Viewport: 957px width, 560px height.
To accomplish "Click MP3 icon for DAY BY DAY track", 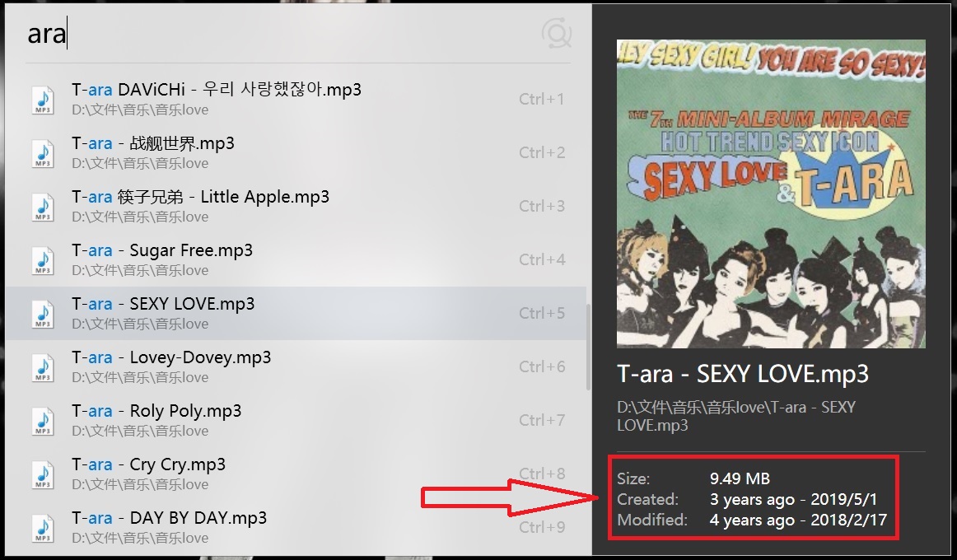I will pos(43,528).
